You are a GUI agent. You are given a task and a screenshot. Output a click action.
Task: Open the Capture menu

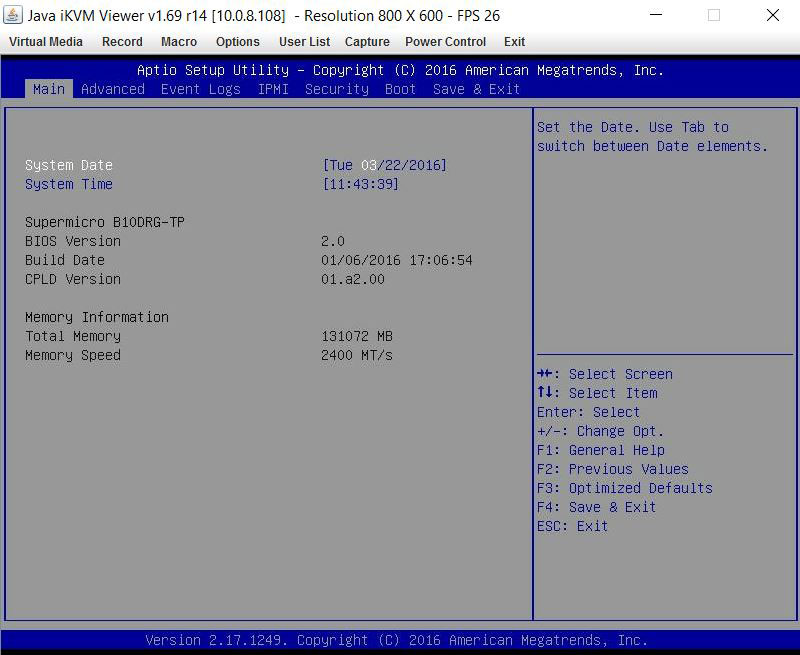(x=367, y=42)
